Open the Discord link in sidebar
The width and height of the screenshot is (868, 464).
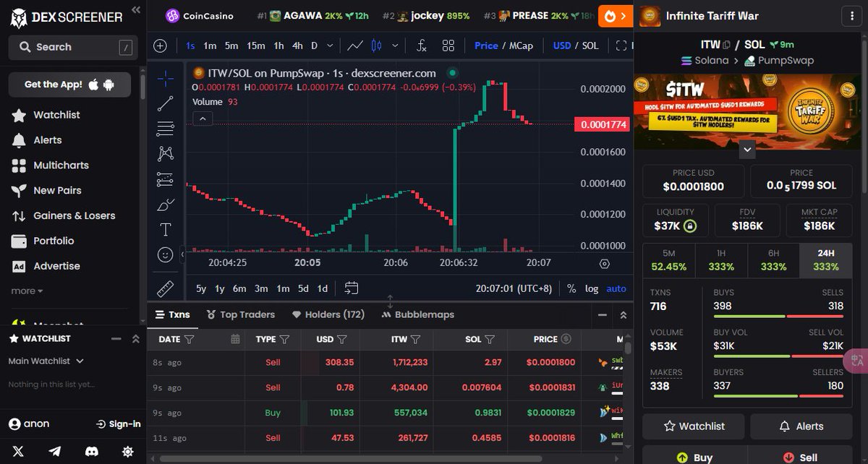coord(91,451)
